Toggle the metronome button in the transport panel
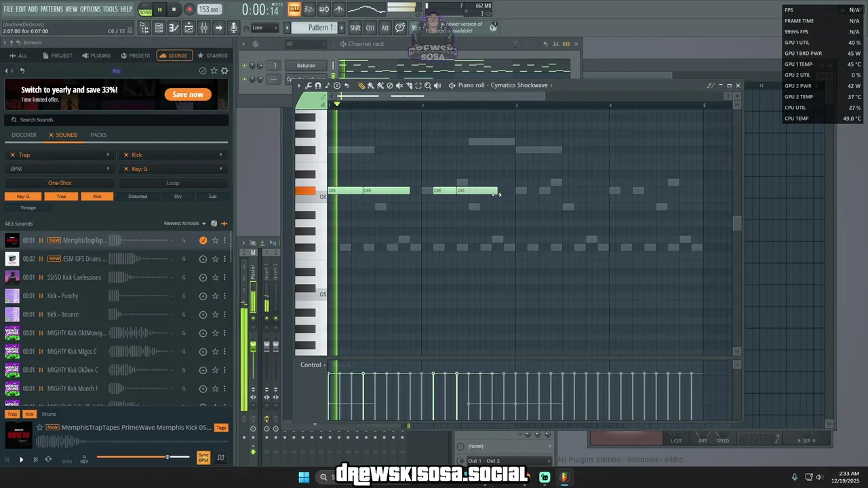This screenshot has width=868, height=488. (x=338, y=9)
